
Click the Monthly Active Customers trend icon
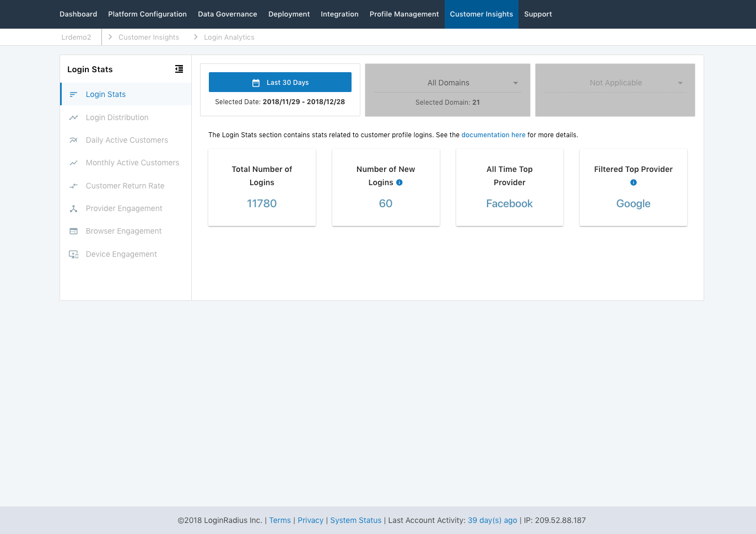[73, 163]
